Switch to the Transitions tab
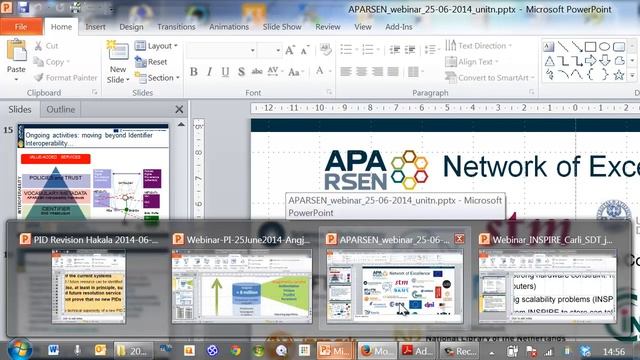640x360 pixels. coord(176,27)
